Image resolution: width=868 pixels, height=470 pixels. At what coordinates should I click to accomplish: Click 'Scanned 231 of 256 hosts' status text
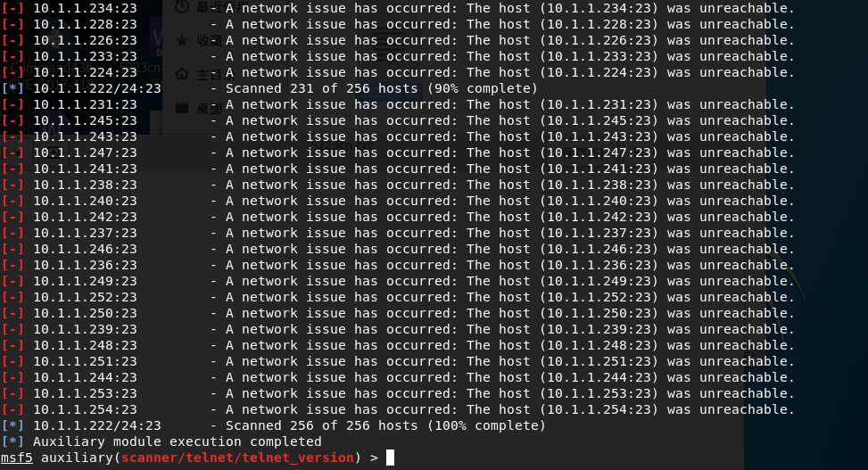pos(322,88)
